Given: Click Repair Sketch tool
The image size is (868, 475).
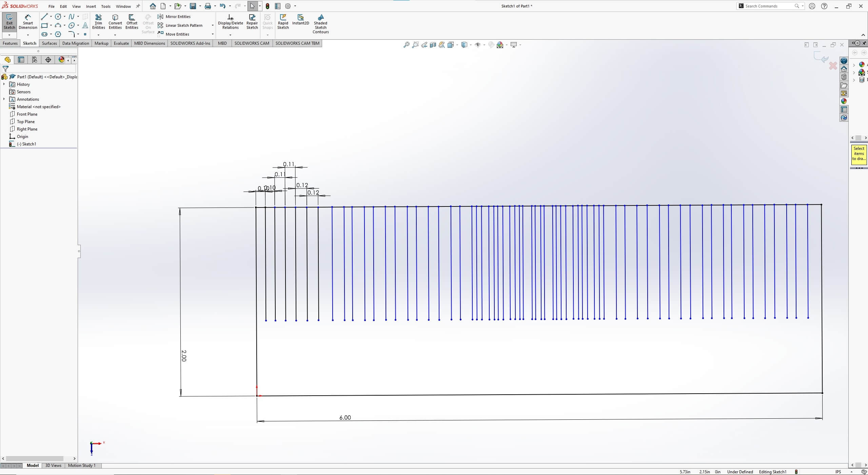Looking at the screenshot, I should pos(252,22).
